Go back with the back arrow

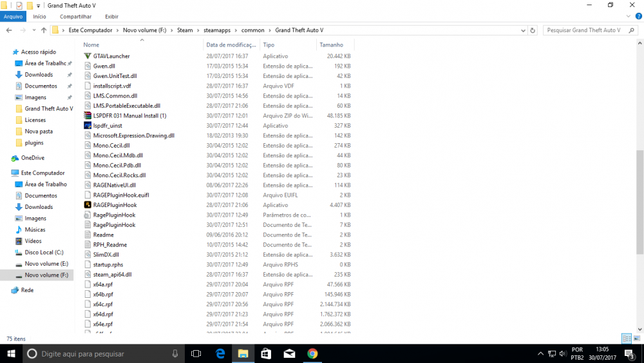pyautogui.click(x=9, y=30)
